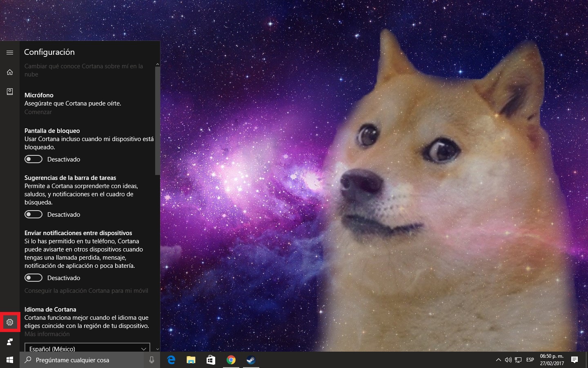
Task: Launch Microsoft Edge from the taskbar
Action: tap(171, 360)
